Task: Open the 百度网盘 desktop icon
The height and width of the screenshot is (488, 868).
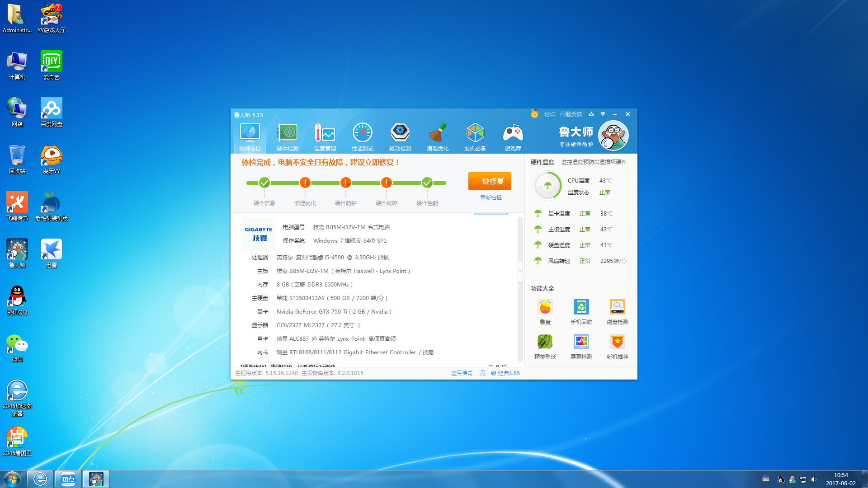Action: click(x=52, y=113)
